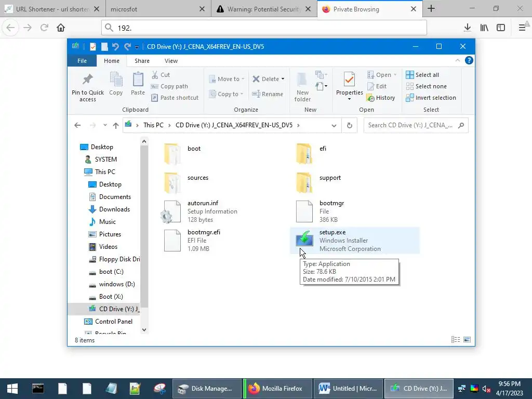Click Invert selection in ribbon
This screenshot has width=532, height=399.
pos(431,98)
